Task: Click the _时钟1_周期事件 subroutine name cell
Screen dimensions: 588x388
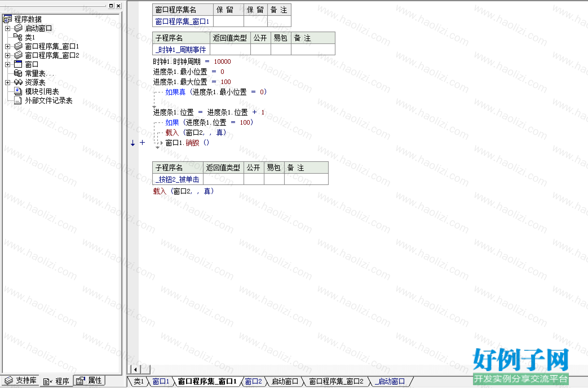Action: pyautogui.click(x=181, y=50)
